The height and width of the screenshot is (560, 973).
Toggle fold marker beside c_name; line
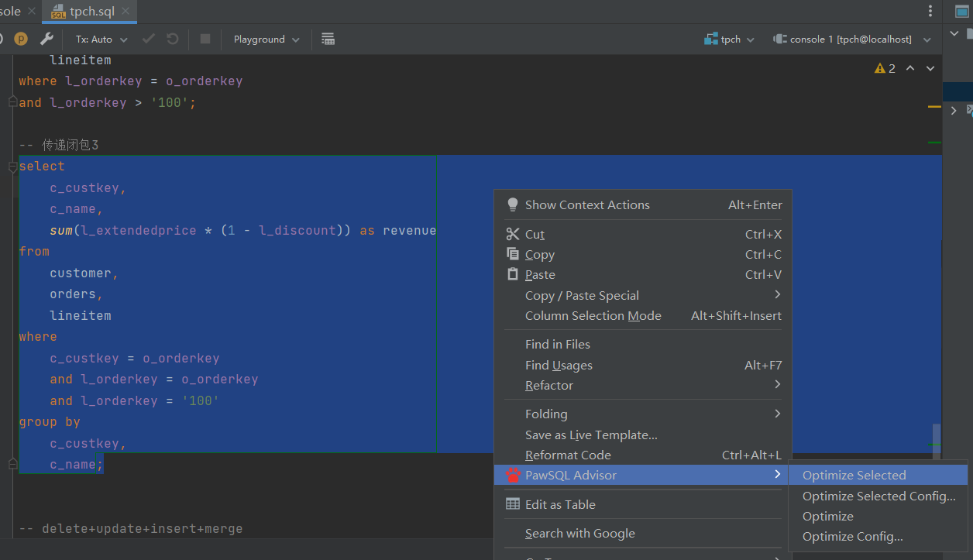tap(12, 464)
